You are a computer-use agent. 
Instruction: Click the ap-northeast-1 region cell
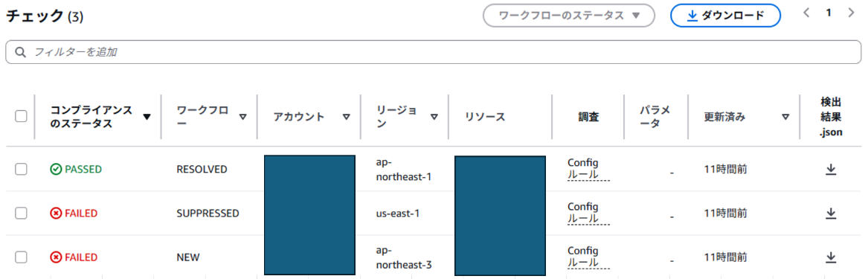pyautogui.click(x=403, y=170)
